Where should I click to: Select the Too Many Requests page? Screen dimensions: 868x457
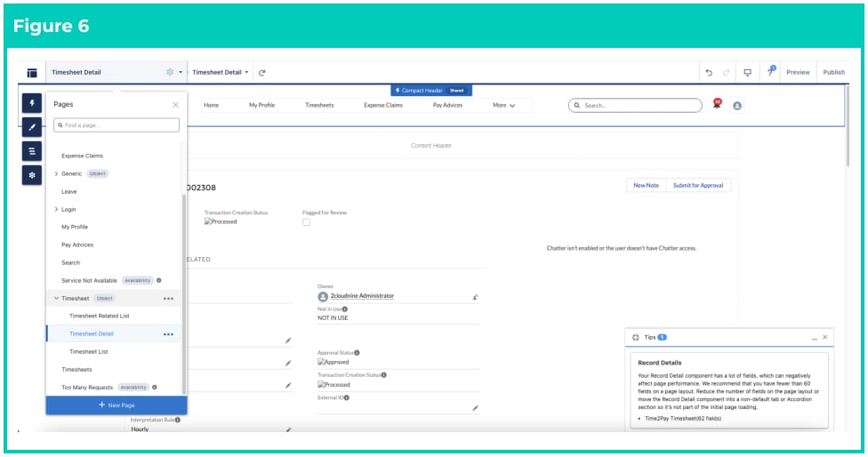click(x=87, y=388)
